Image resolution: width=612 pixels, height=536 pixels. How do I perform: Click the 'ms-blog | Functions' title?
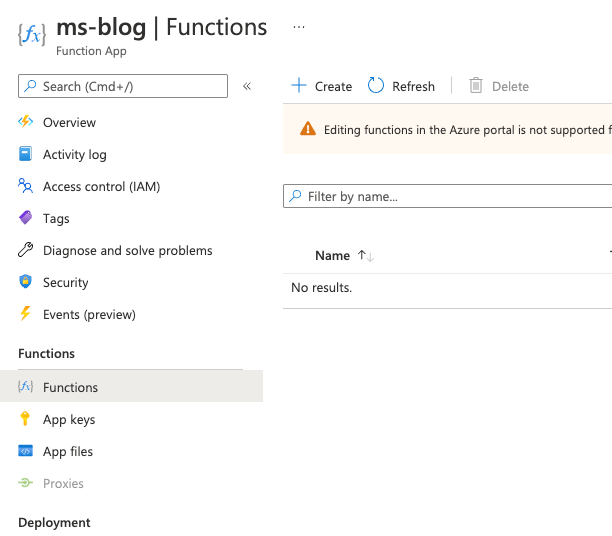pos(162,27)
